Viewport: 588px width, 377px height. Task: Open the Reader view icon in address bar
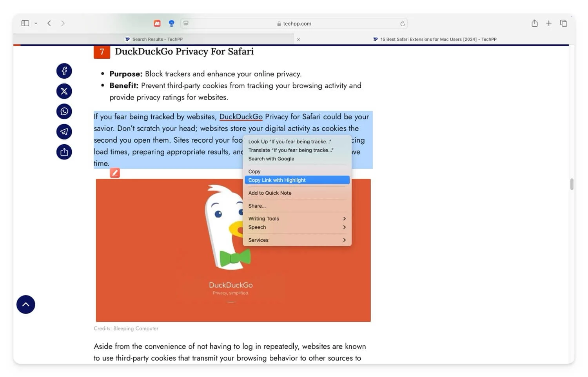pyautogui.click(x=186, y=24)
